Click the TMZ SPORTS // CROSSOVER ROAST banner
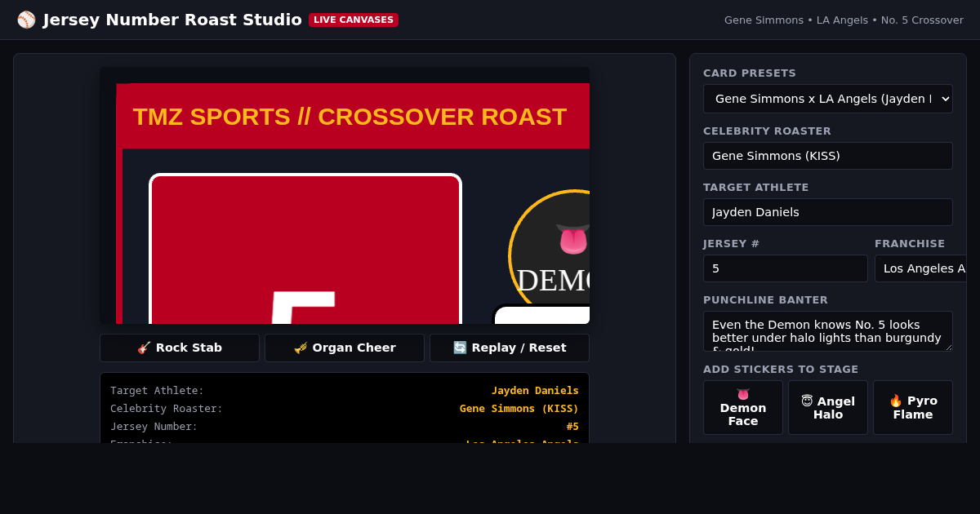 [x=353, y=116]
